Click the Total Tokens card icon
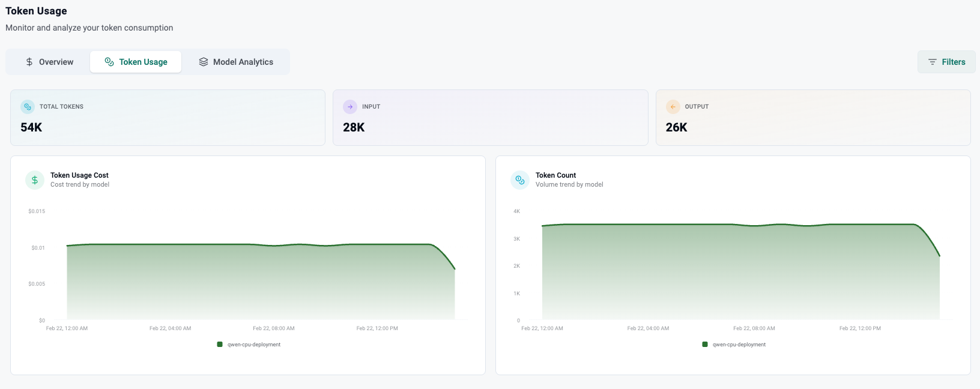The height and width of the screenshot is (389, 980). (28, 107)
